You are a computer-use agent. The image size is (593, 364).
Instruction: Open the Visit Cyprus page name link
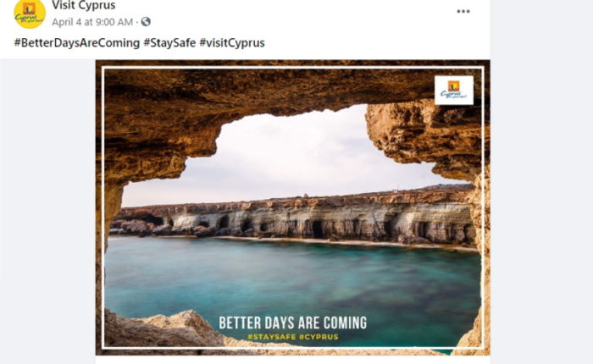(84, 5)
